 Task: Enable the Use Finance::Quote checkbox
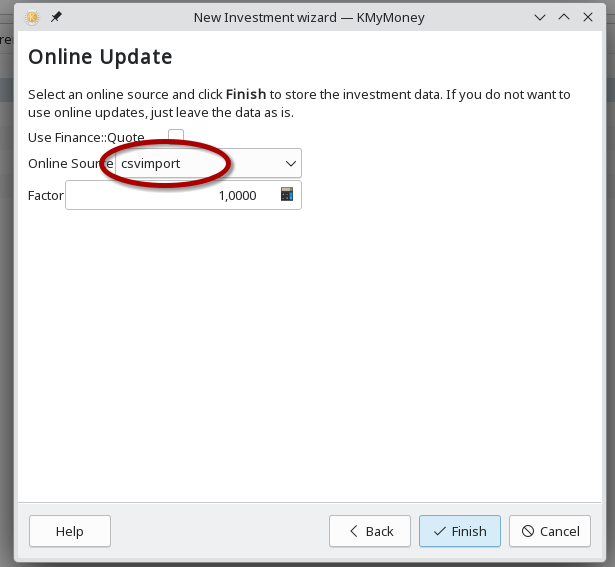click(176, 137)
